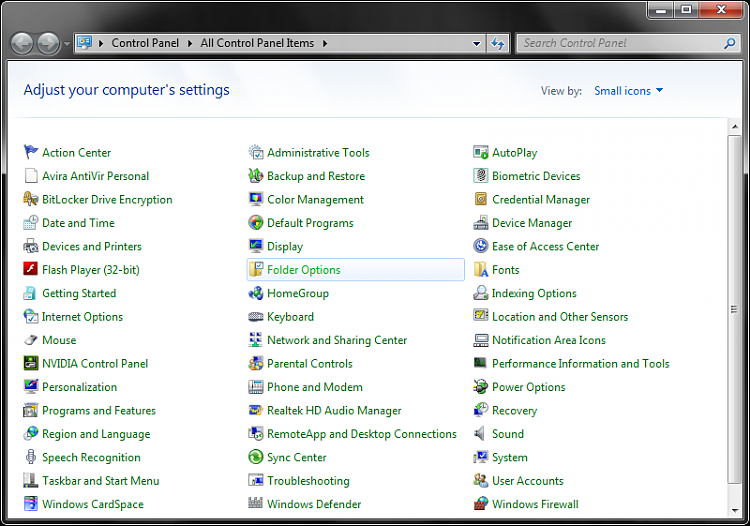Click the Folder Options icon

coord(256,269)
